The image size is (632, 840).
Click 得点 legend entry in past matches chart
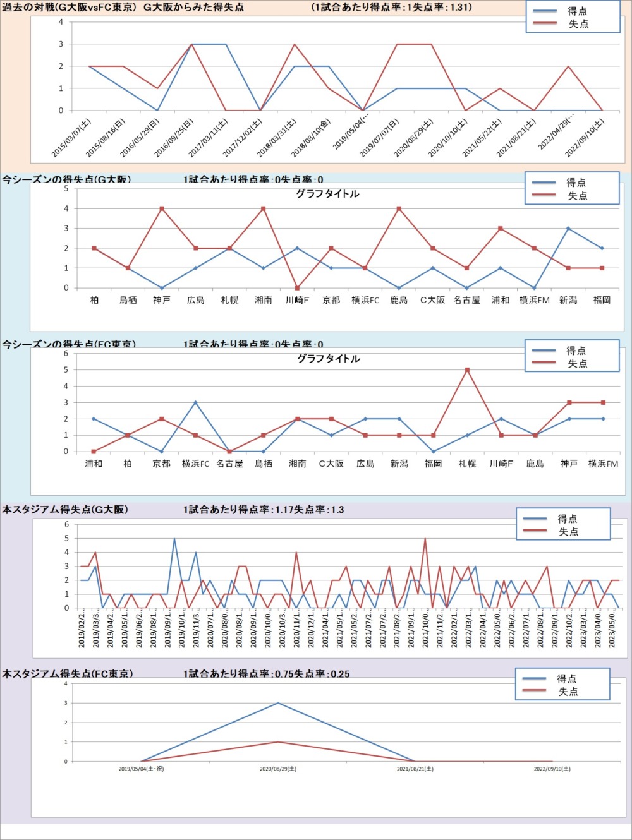tap(576, 11)
